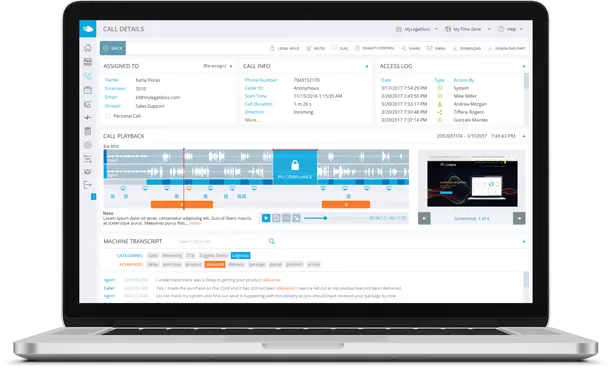Click Flag in the toolbar

[340, 48]
